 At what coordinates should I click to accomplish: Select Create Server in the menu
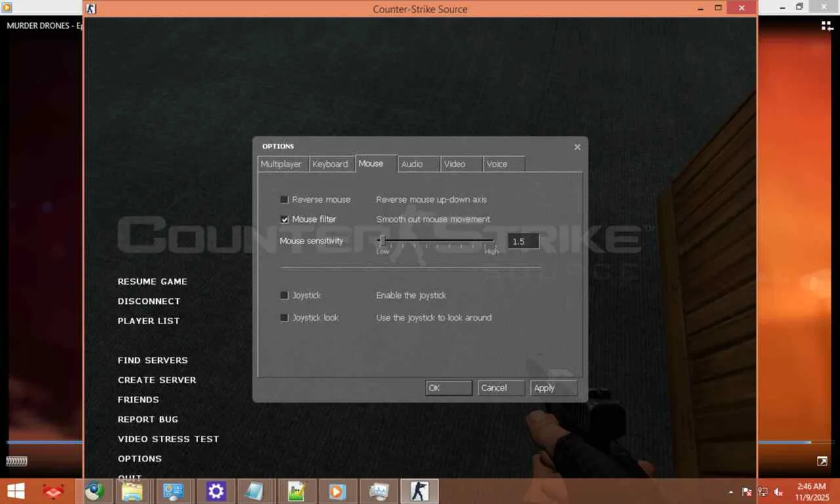pos(157,380)
